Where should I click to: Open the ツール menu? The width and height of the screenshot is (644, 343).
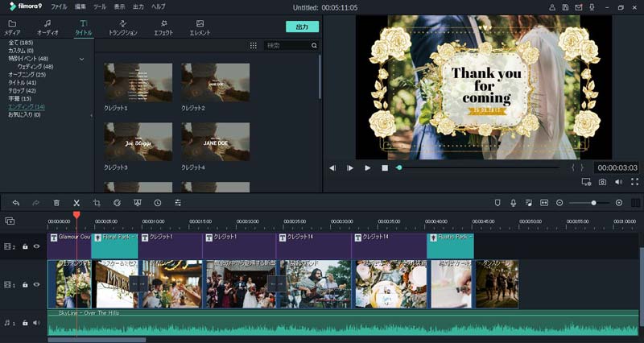point(100,7)
